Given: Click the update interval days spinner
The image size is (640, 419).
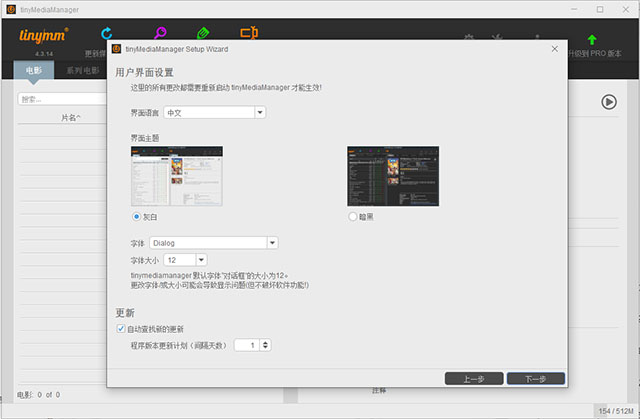Looking at the screenshot, I should pyautogui.click(x=252, y=345).
